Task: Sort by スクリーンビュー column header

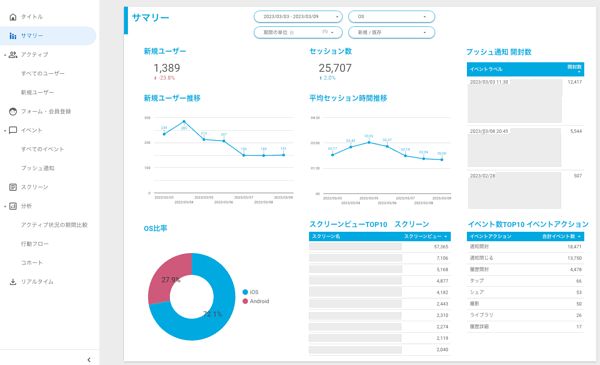Action: 425,236
